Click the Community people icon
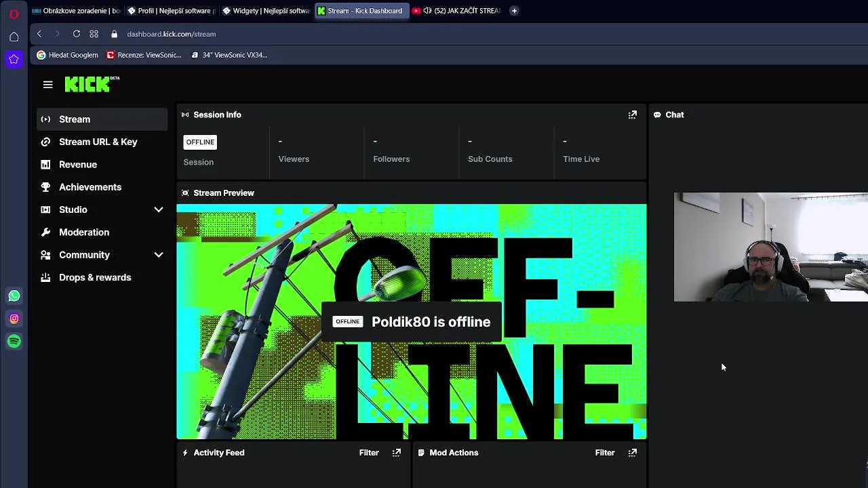This screenshot has width=868, height=488. click(45, 255)
